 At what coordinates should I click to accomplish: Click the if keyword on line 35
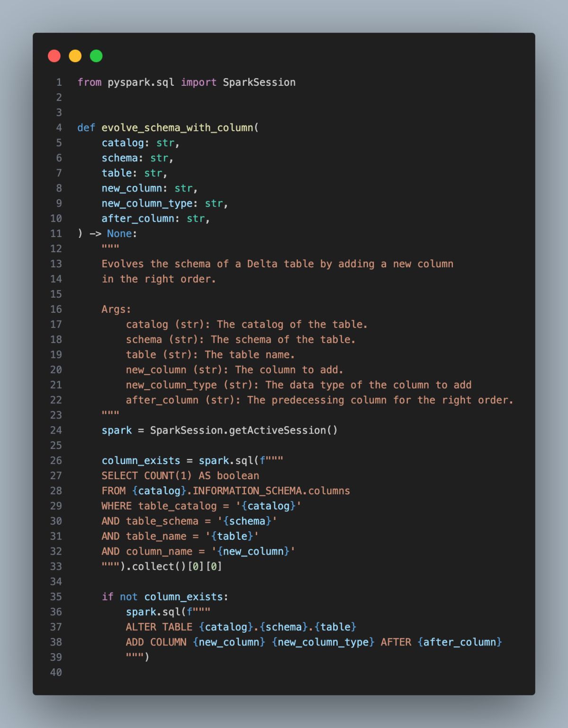108,597
